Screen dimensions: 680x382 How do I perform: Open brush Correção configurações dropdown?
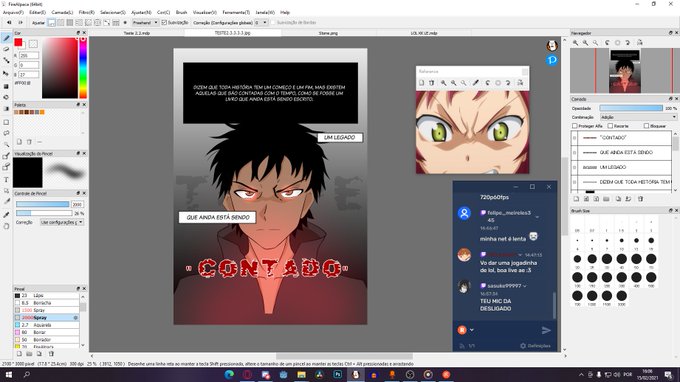coord(62,222)
